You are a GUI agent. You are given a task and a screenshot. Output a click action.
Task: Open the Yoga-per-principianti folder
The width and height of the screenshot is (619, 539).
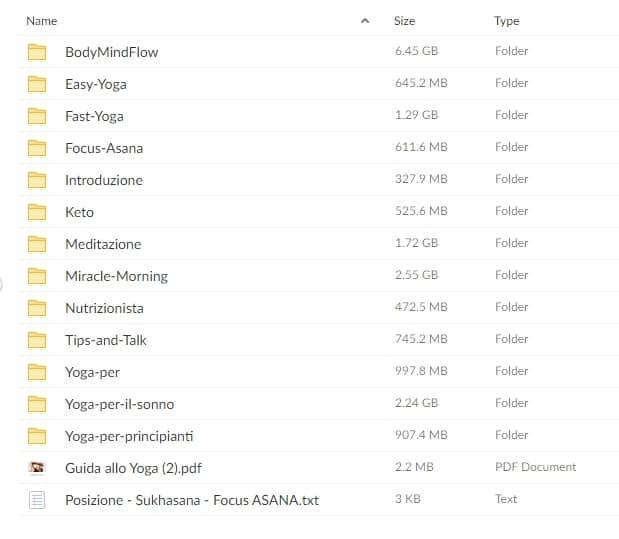click(x=129, y=436)
